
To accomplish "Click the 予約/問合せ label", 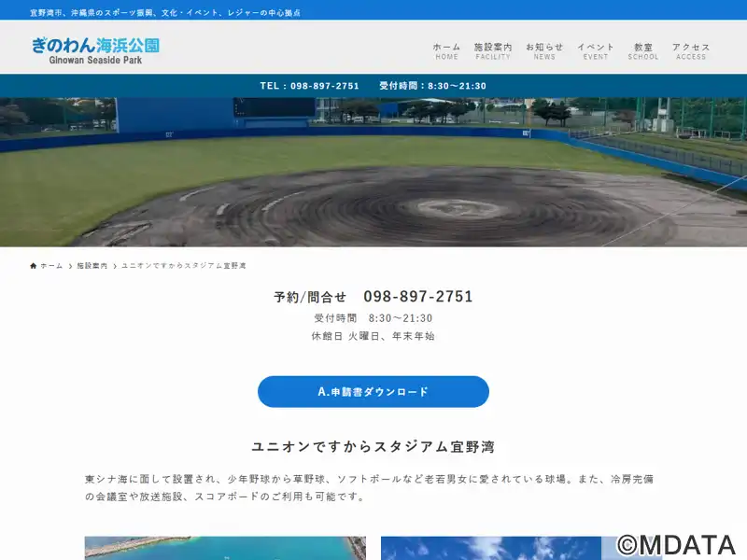I will (x=310, y=297).
